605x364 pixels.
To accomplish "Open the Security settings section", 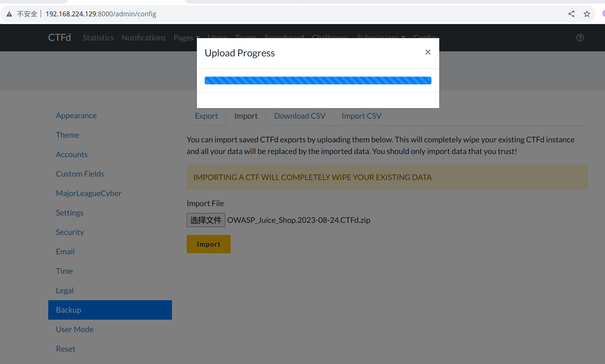I will click(x=70, y=232).
